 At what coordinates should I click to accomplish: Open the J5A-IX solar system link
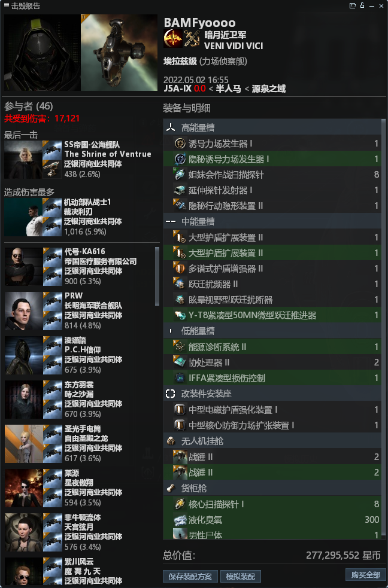point(177,89)
